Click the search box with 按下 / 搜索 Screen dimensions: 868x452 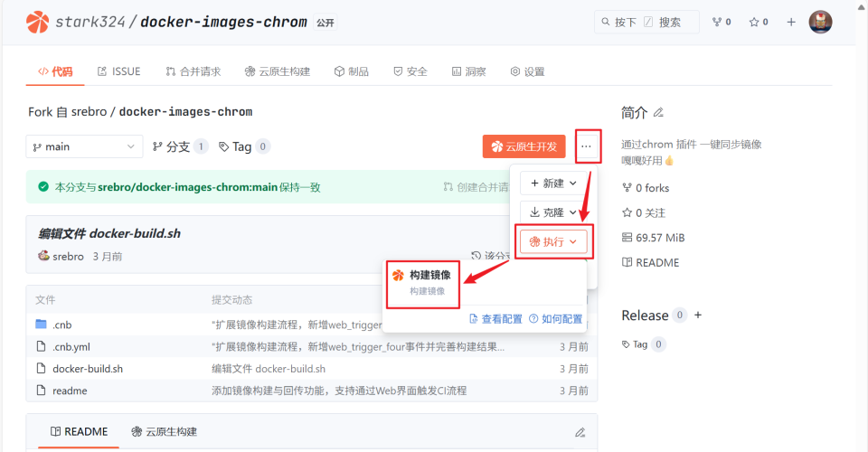pyautogui.click(x=646, y=22)
